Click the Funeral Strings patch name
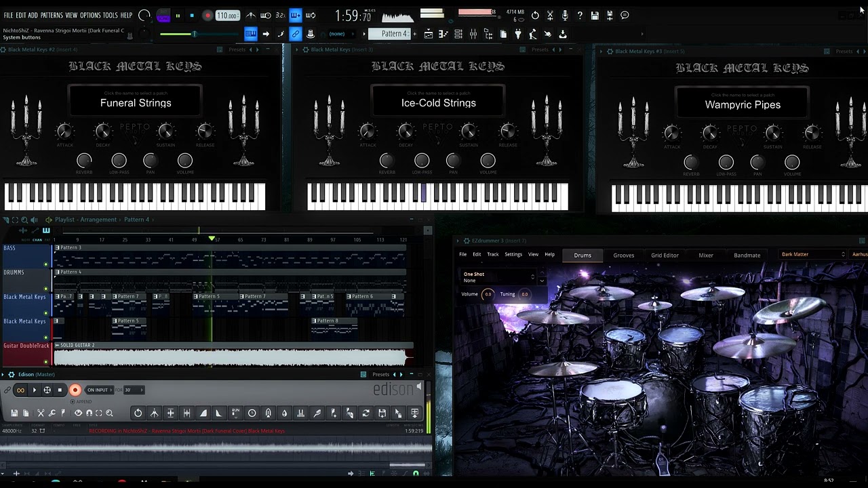The height and width of the screenshot is (488, 868). pos(136,103)
